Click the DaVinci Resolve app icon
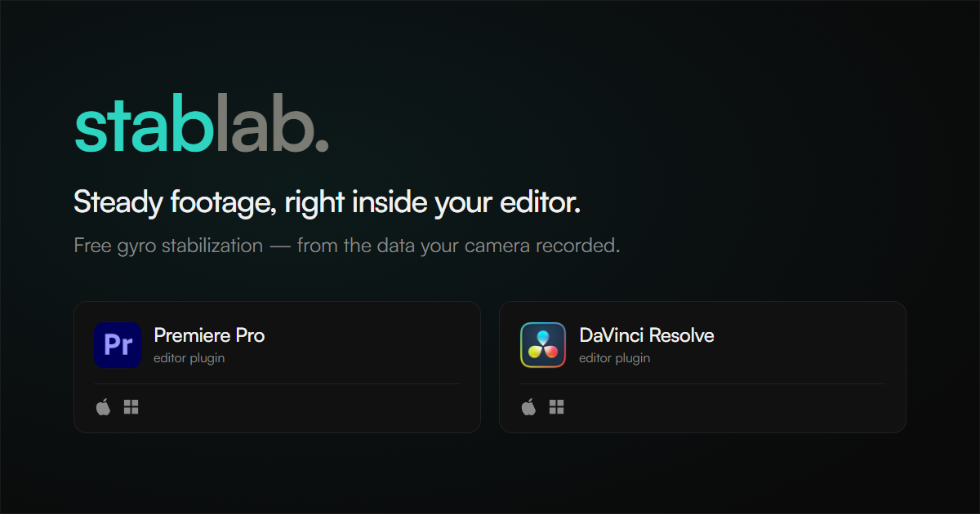Image resolution: width=980 pixels, height=514 pixels. click(x=543, y=345)
